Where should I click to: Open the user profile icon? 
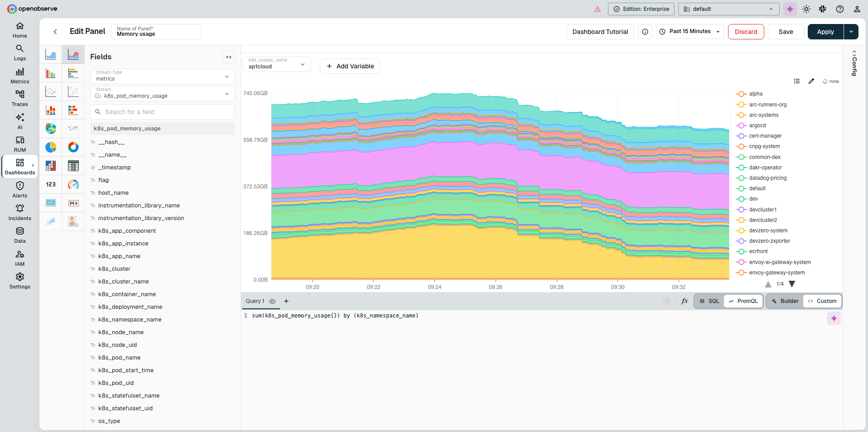tap(857, 9)
